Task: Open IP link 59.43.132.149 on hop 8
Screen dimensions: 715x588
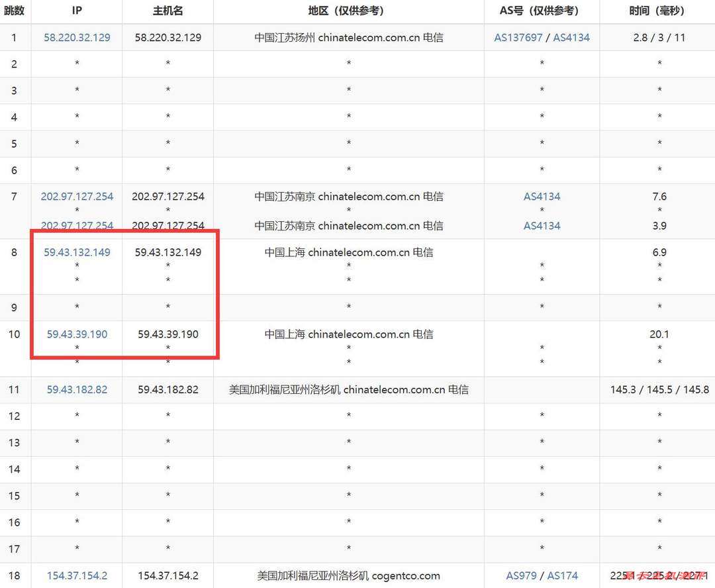Action: point(77,252)
